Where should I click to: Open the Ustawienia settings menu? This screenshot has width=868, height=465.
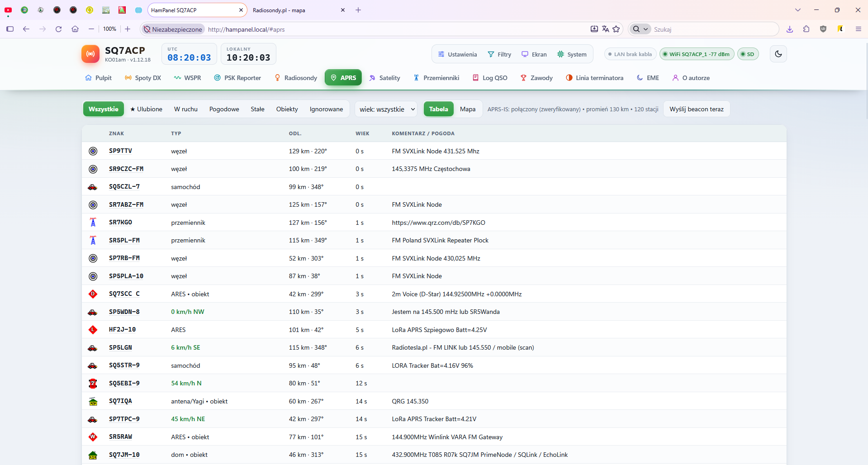(457, 54)
